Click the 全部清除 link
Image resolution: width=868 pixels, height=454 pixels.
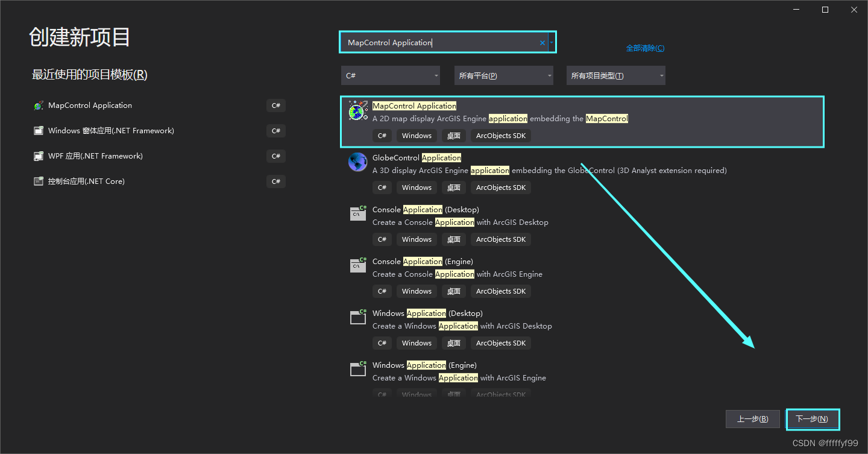tap(645, 48)
